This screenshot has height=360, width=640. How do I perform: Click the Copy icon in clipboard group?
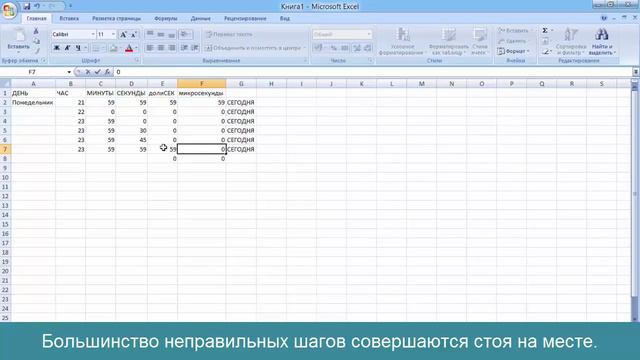point(36,41)
